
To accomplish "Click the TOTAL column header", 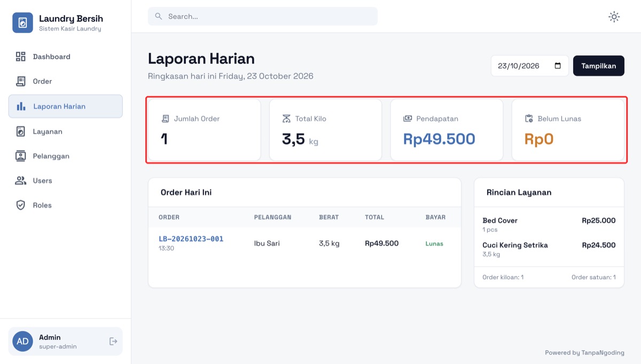I will tap(374, 217).
